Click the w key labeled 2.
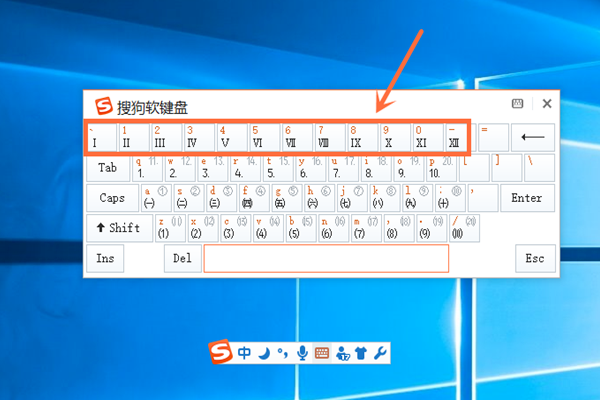600x400 pixels. 180,168
